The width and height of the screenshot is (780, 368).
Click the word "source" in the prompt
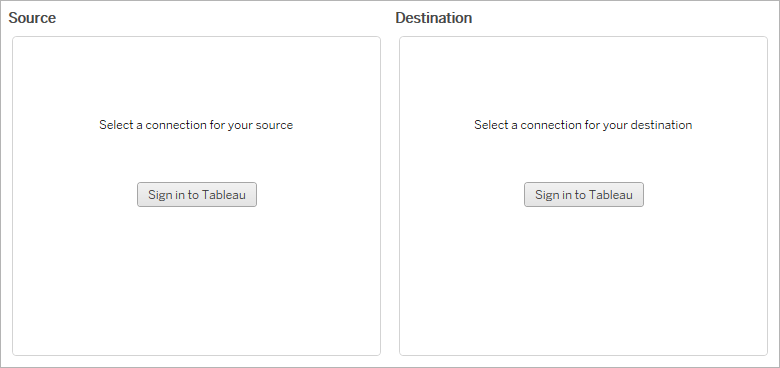point(274,125)
